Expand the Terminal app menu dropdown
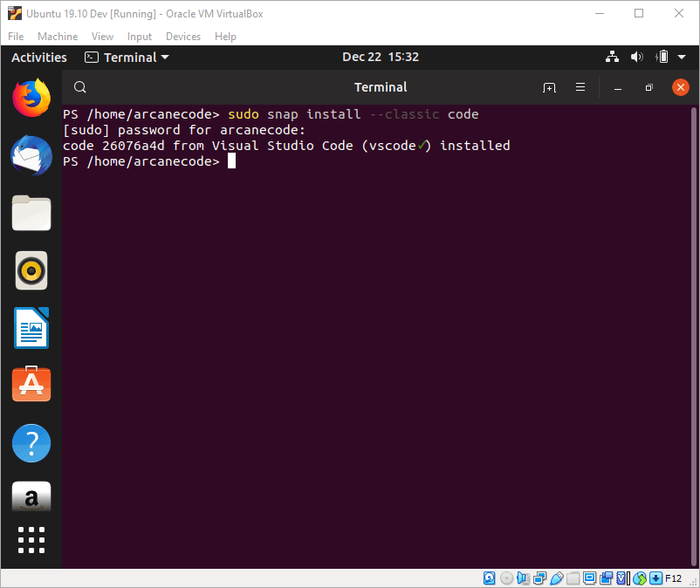The height and width of the screenshot is (588, 700). coord(127,57)
